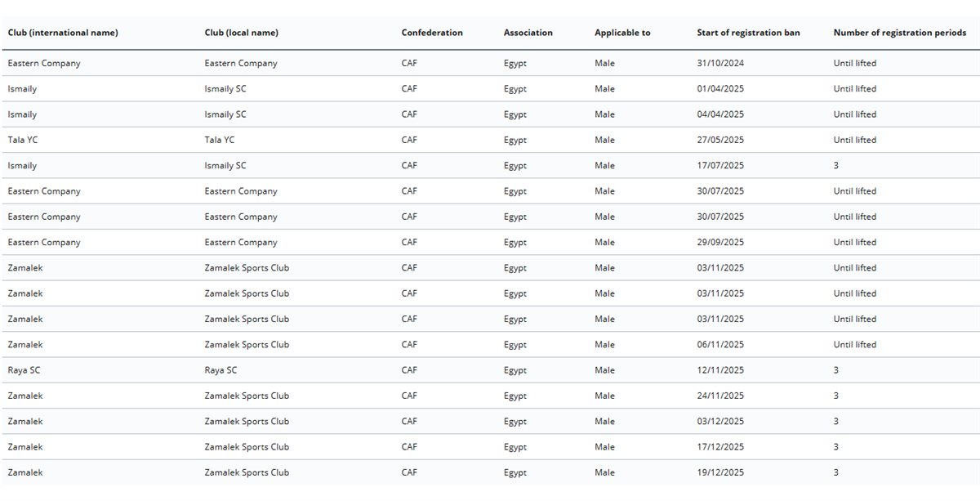Image resolution: width=980 pixels, height=501 pixels.
Task: Click 'Zamalek Sports Club' in the 17/12/2025 row
Action: click(247, 447)
